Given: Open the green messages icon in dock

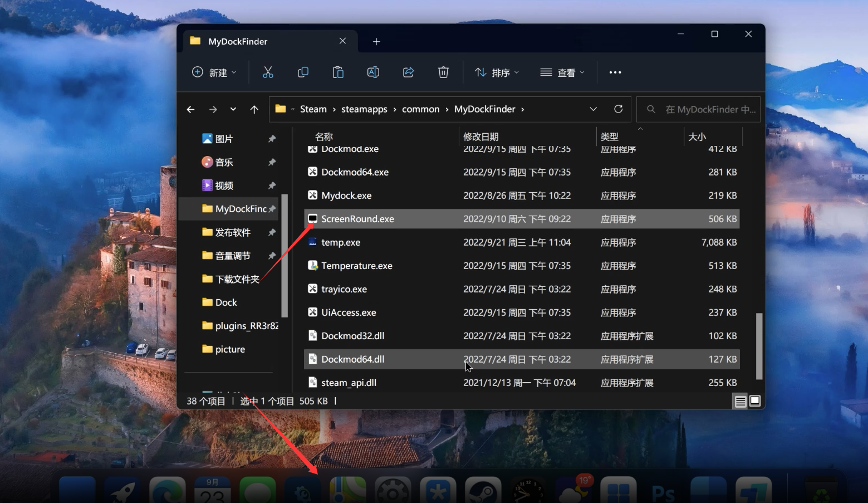Looking at the screenshot, I should pos(257,490).
